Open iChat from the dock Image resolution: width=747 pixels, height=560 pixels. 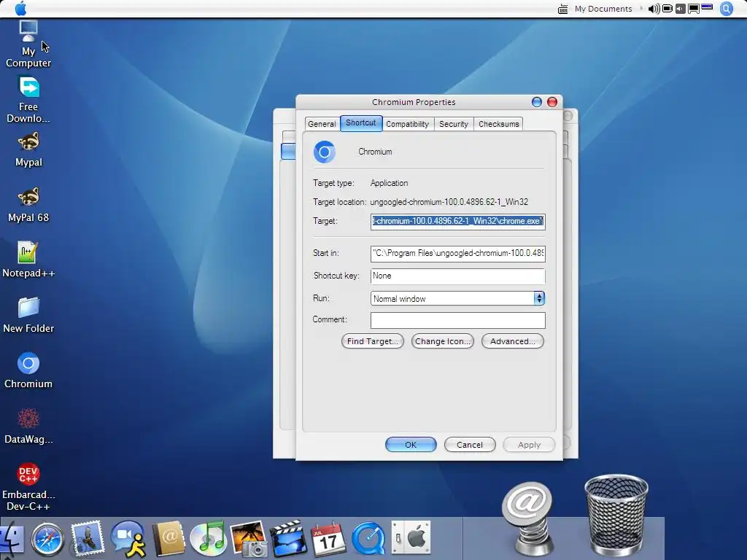pos(128,539)
